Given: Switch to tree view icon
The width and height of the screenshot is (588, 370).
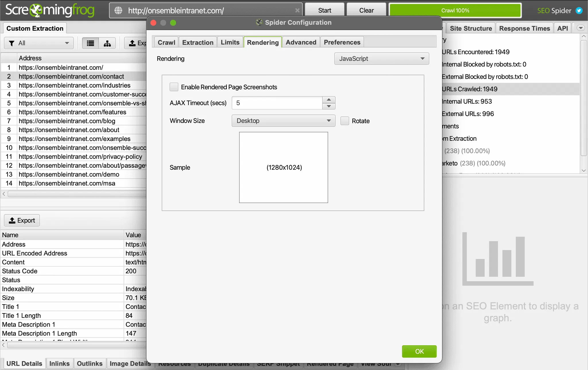Looking at the screenshot, I should coord(107,43).
